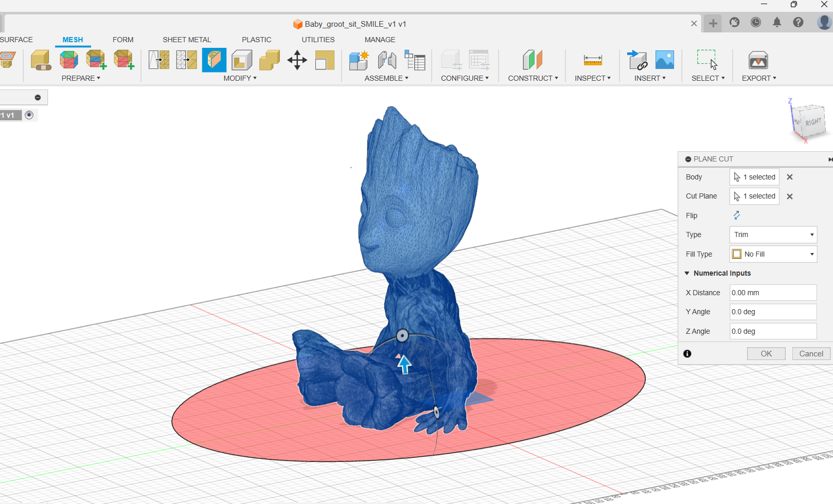The width and height of the screenshot is (833, 504).
Task: Expand the PREPARE dropdown menu
Action: tap(81, 78)
